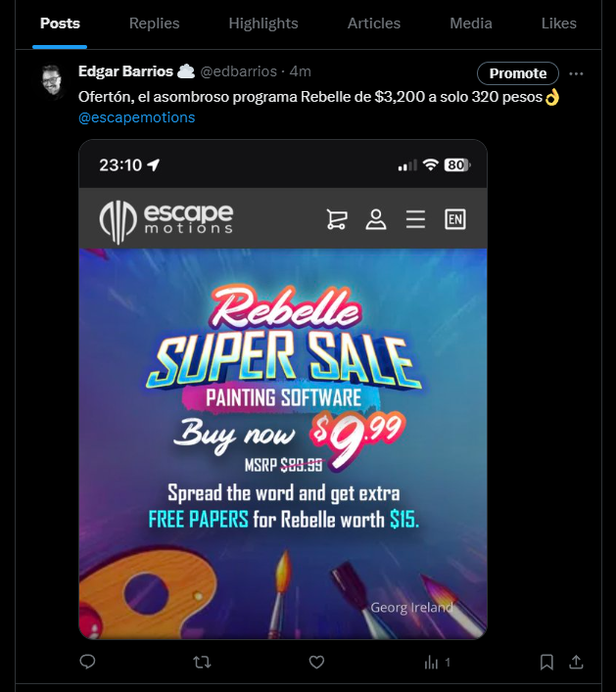Repost this tweet with retweet icon
The height and width of the screenshot is (692, 616).
202,662
